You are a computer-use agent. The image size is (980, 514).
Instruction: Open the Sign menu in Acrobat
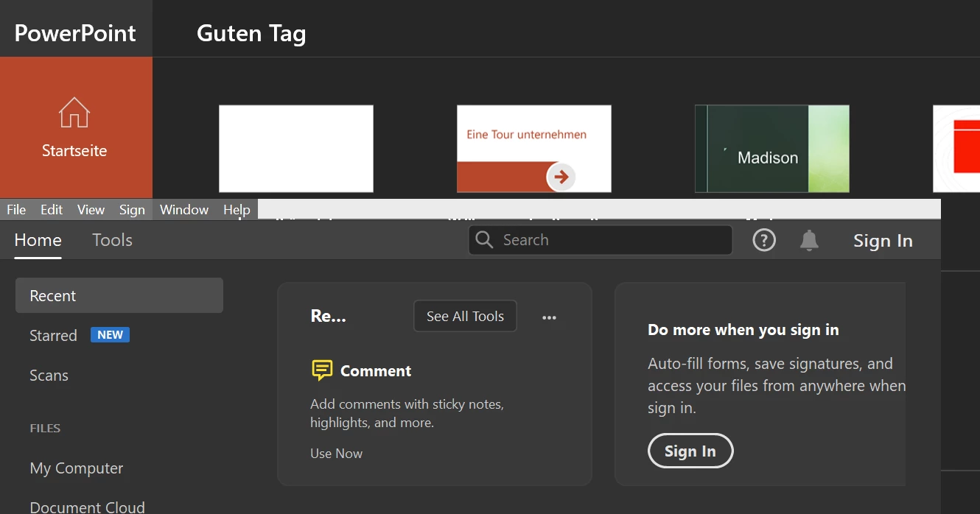pos(132,210)
